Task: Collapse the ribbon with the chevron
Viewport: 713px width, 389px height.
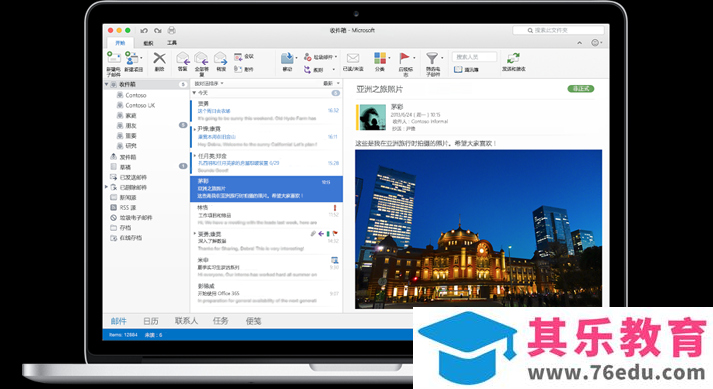Action: (x=579, y=43)
